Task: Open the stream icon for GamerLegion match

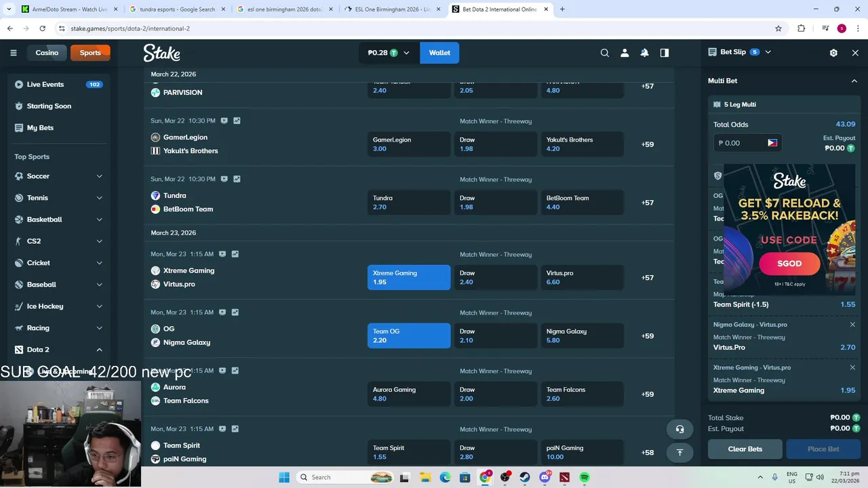Action: click(x=224, y=121)
